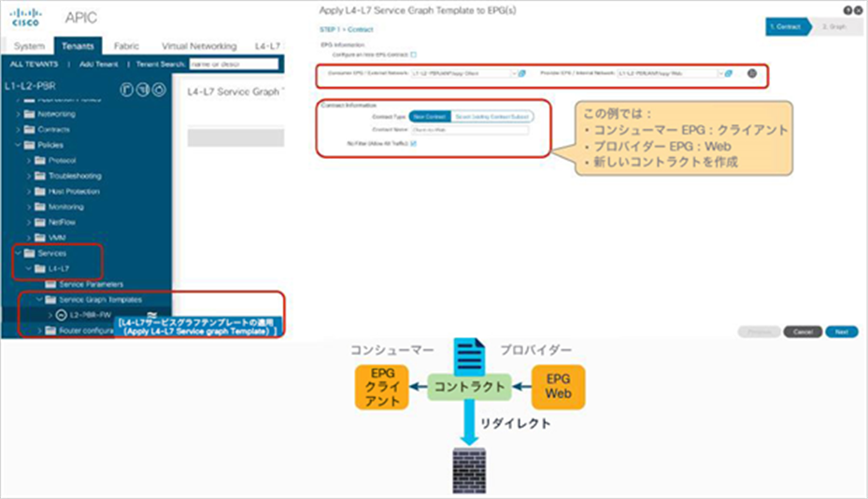Click the L1-L2-PBR tenant title
This screenshot has width=868, height=499.
30,86
